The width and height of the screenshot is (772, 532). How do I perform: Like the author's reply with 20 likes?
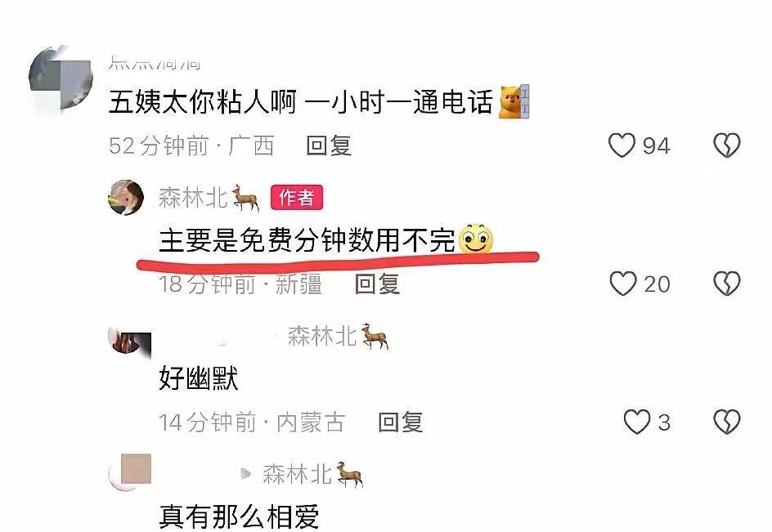pyautogui.click(x=623, y=284)
